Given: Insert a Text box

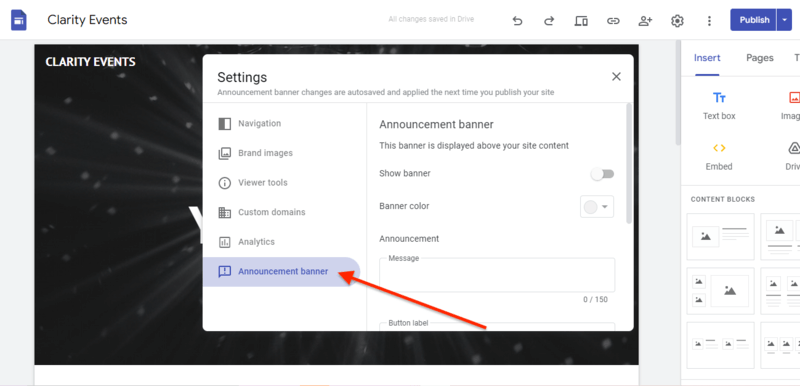Looking at the screenshot, I should tap(719, 106).
